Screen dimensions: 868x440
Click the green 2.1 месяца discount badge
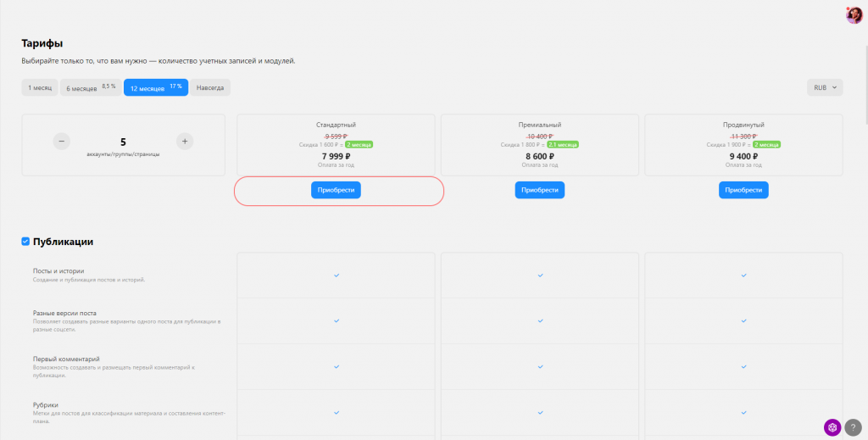coord(563,144)
